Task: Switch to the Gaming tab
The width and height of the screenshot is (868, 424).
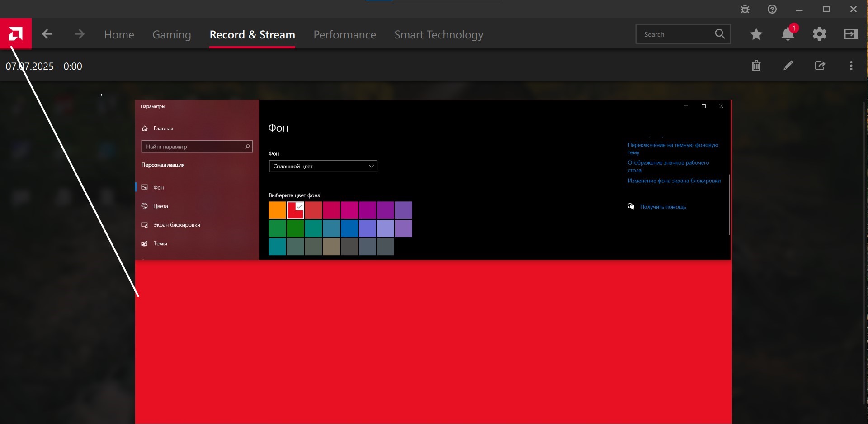Action: click(x=172, y=34)
